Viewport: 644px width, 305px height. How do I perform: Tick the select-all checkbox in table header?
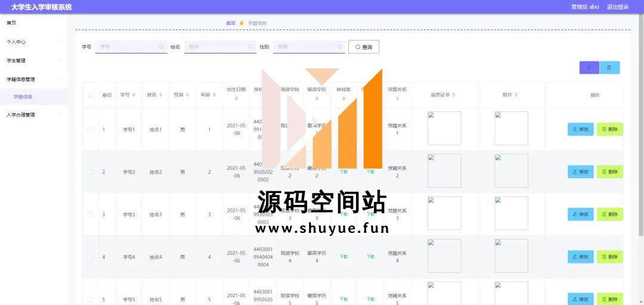coord(91,95)
